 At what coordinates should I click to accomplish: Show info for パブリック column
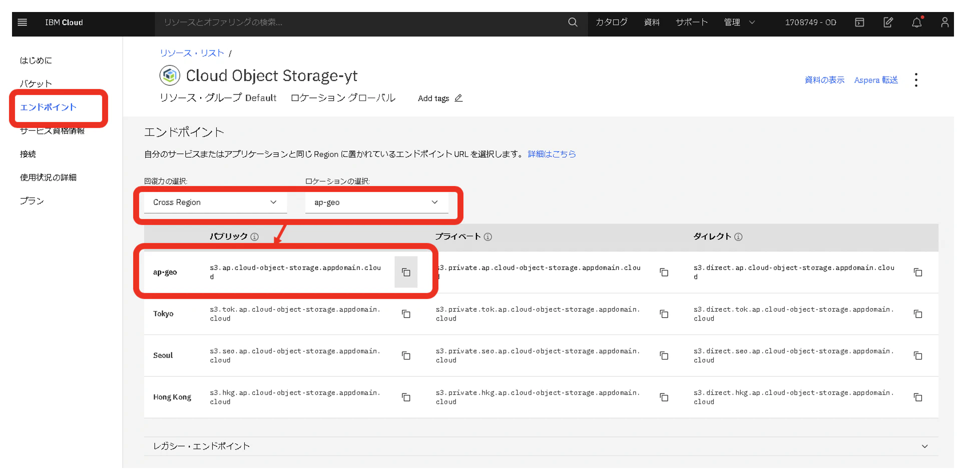[255, 237]
